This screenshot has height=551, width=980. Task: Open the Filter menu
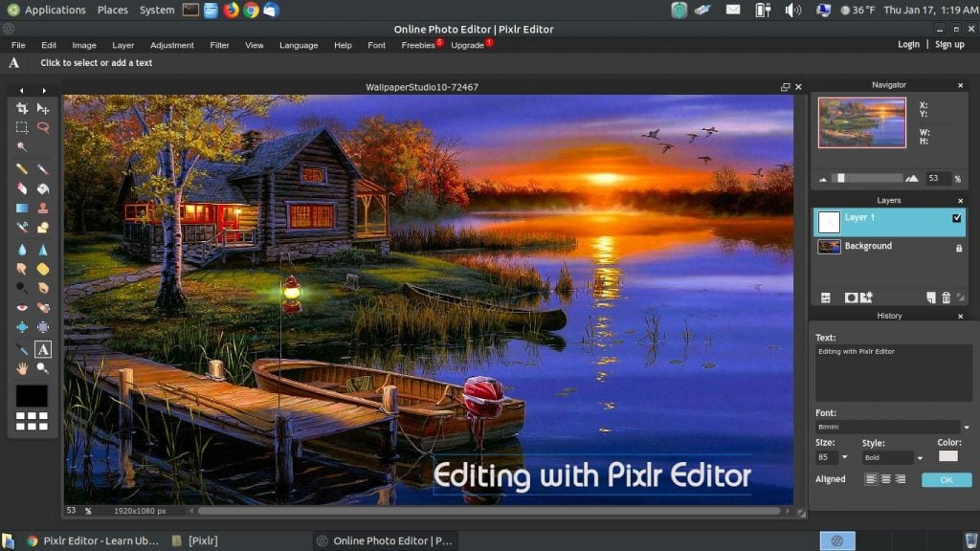(x=219, y=45)
